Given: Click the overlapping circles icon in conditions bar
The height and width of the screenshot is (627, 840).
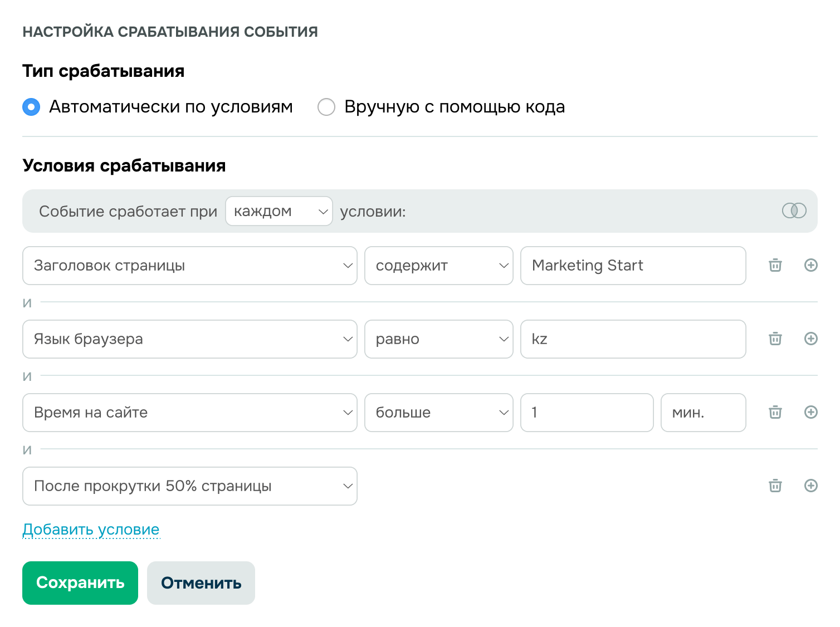Looking at the screenshot, I should click(795, 211).
